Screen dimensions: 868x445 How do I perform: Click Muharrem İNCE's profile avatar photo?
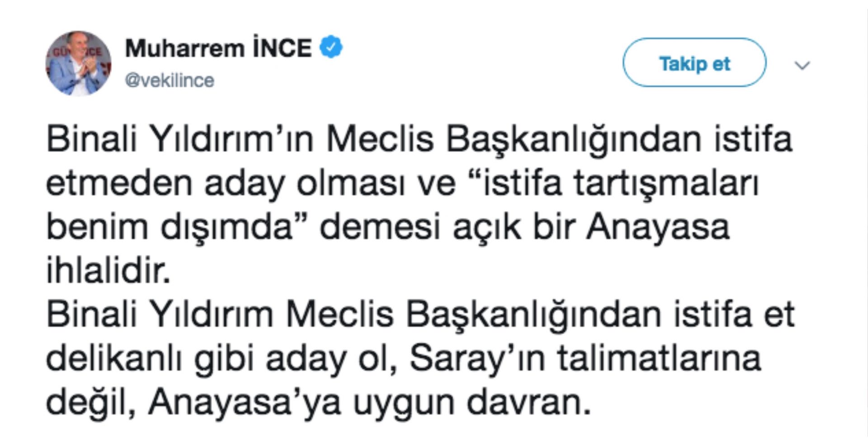click(x=78, y=63)
